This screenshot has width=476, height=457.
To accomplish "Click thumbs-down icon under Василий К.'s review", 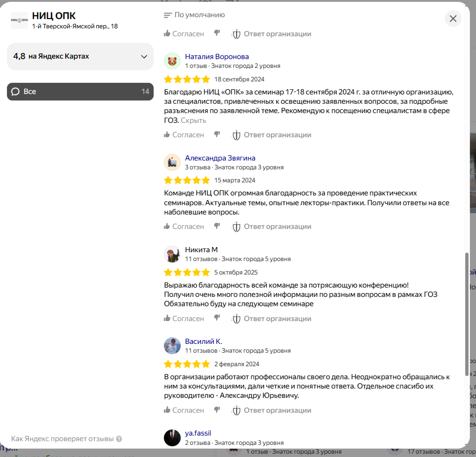I will coord(217,410).
